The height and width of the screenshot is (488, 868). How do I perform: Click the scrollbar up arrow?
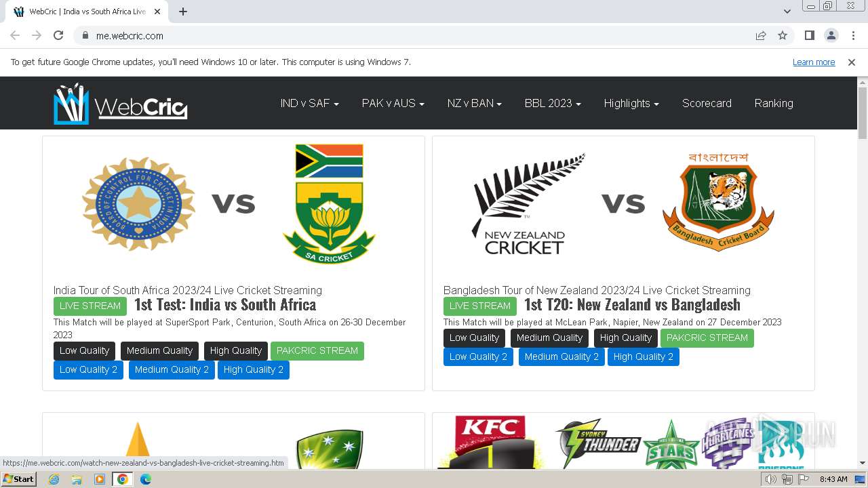point(863,82)
